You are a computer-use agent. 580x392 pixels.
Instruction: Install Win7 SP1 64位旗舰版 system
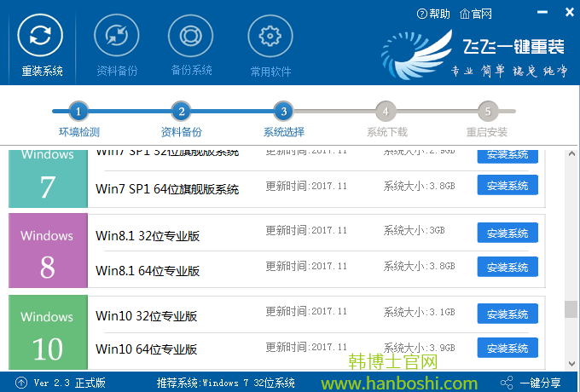click(x=507, y=185)
